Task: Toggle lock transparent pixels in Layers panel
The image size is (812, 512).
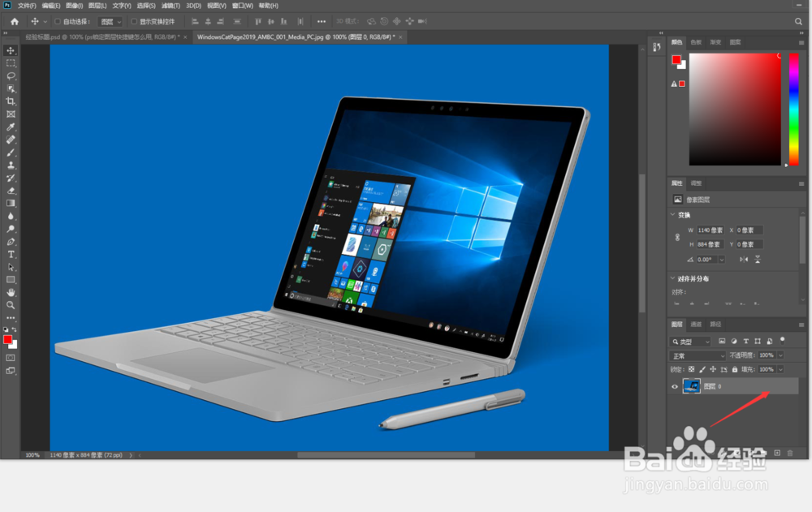Action: click(x=691, y=369)
